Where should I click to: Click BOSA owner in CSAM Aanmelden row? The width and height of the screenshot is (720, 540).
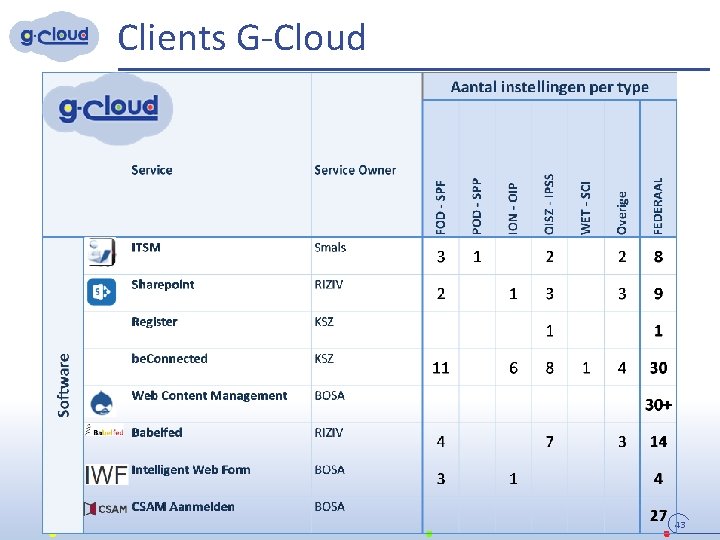click(x=330, y=507)
